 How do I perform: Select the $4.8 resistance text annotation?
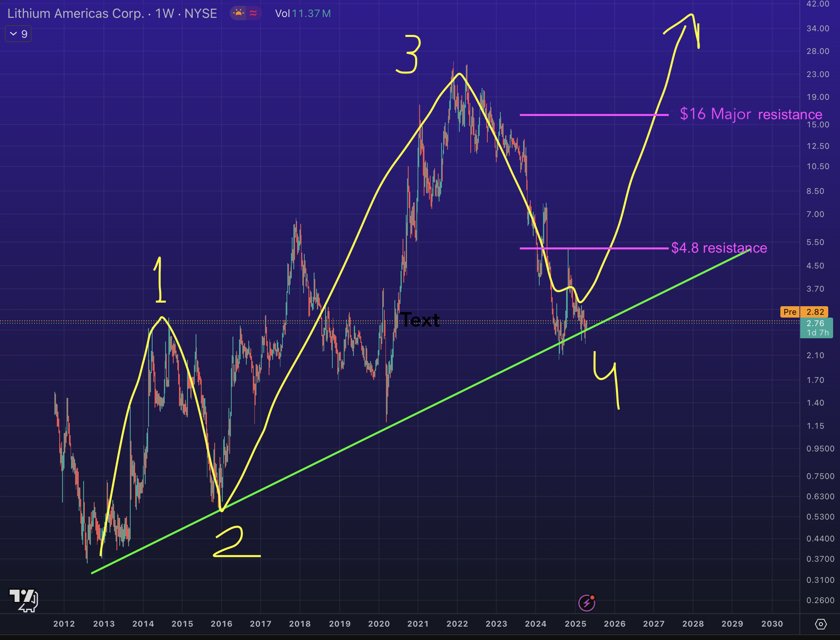[x=719, y=248]
